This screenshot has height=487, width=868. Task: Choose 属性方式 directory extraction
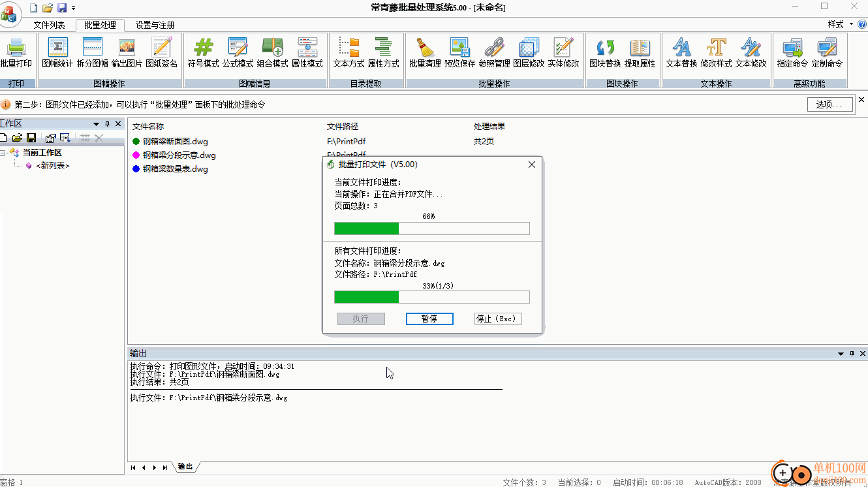[384, 53]
